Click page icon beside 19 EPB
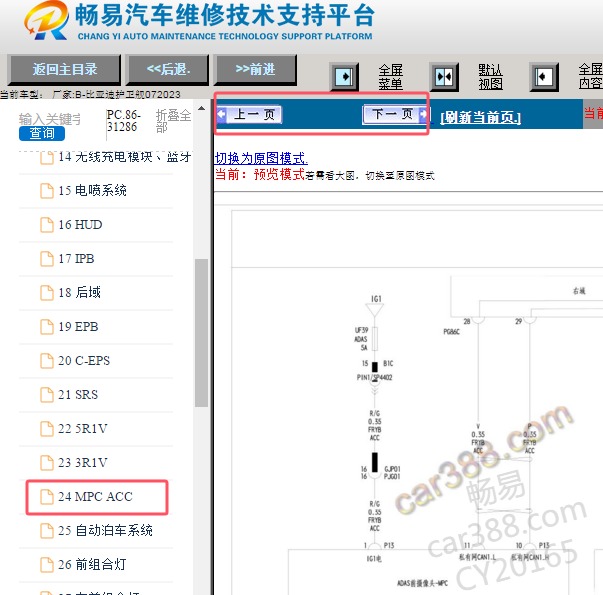 point(47,327)
